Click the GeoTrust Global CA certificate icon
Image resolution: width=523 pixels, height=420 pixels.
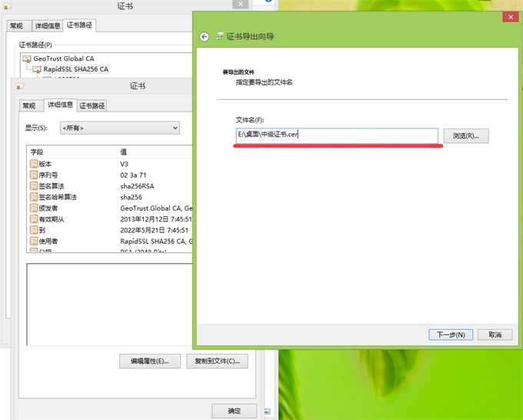(27, 58)
